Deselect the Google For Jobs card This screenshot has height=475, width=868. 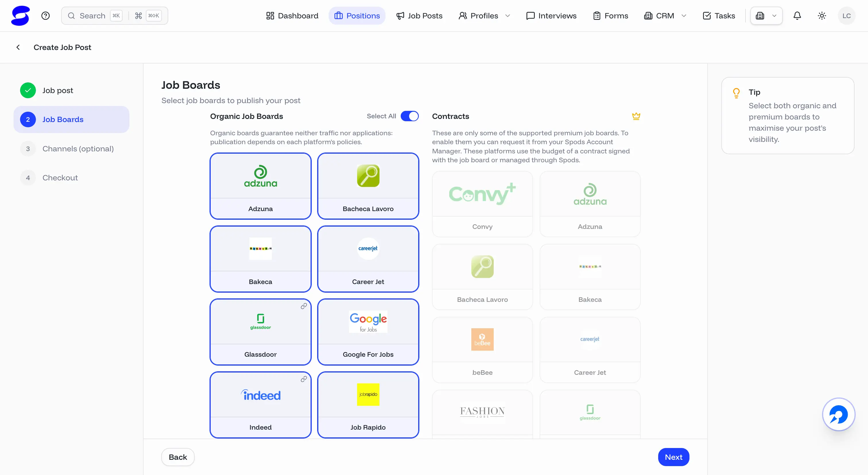pyautogui.click(x=368, y=332)
